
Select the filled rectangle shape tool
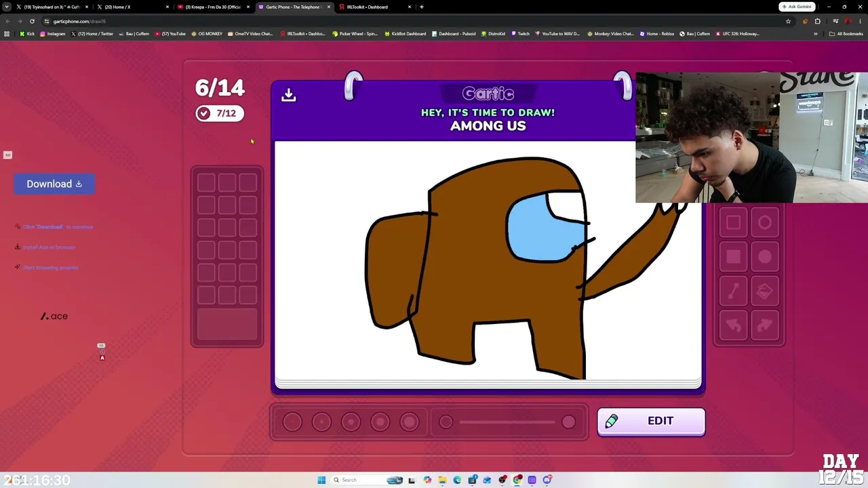[734, 257]
